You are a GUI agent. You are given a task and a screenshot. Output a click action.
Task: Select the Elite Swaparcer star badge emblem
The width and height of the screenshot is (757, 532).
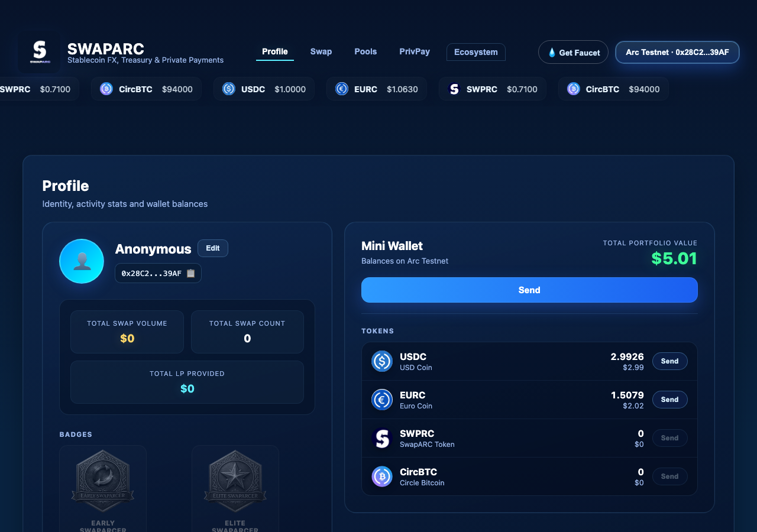point(235,481)
